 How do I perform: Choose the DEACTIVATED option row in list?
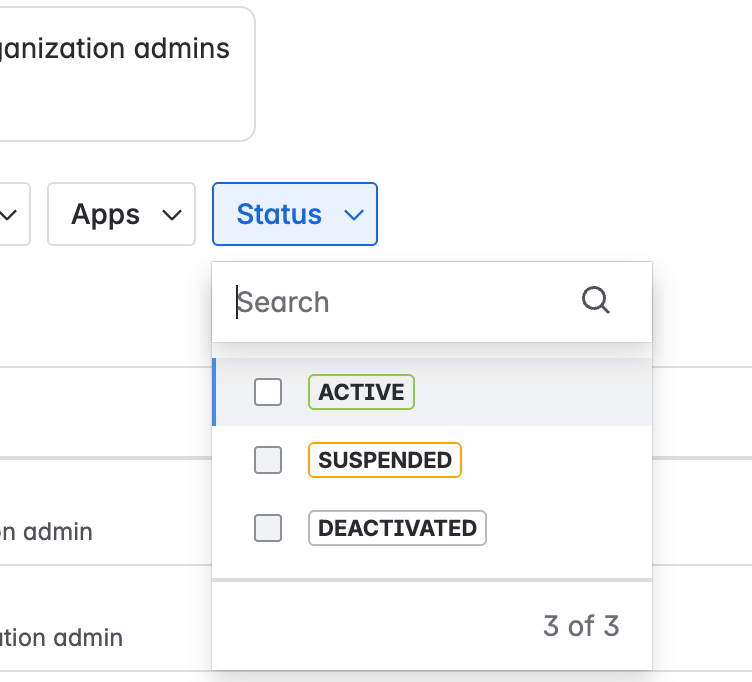560,528
